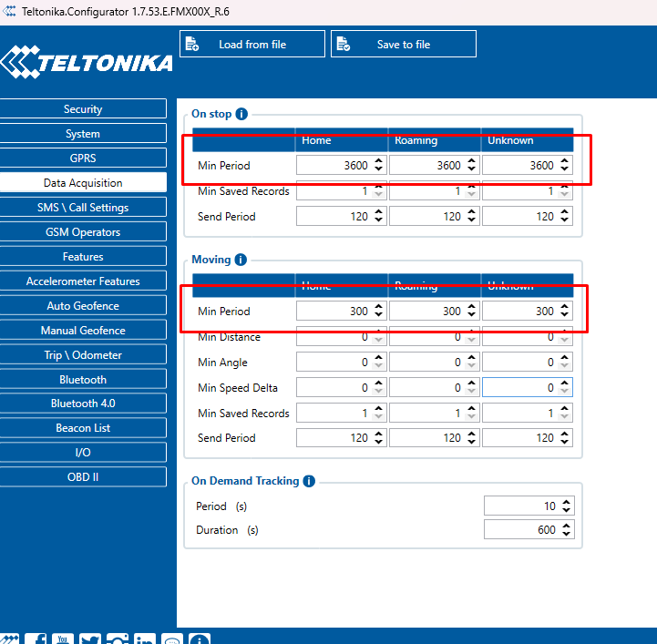
Task: Click the Teltonika logo
Action: coord(87,62)
